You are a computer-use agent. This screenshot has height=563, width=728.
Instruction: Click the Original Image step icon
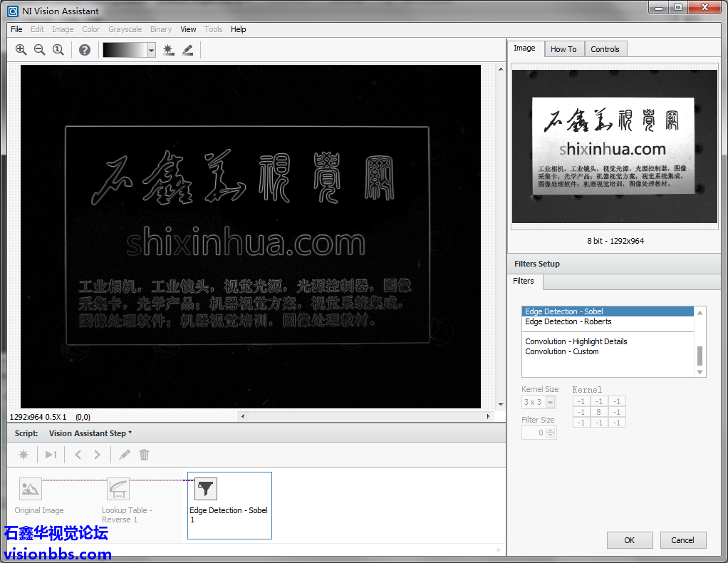click(x=31, y=489)
